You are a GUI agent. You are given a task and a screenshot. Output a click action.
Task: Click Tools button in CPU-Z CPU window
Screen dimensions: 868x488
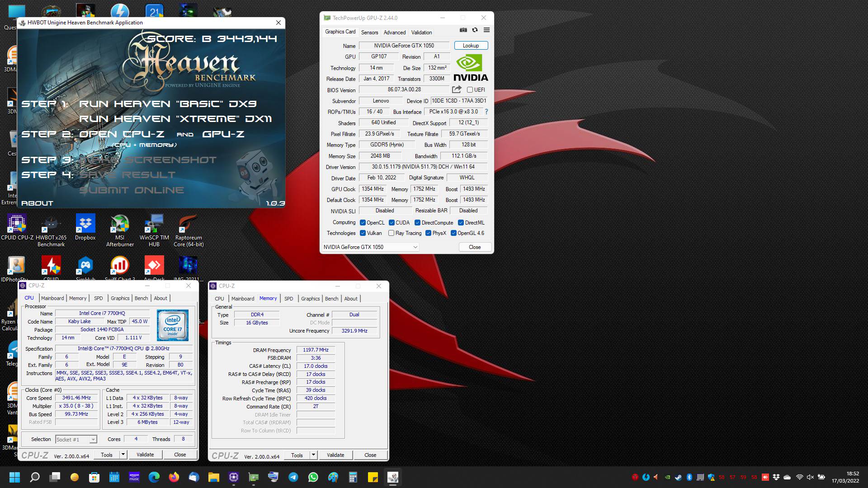[x=107, y=455]
